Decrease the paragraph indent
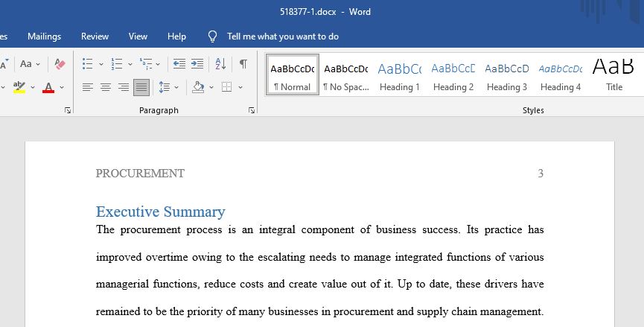Image resolution: width=644 pixels, height=327 pixels. pyautogui.click(x=179, y=63)
